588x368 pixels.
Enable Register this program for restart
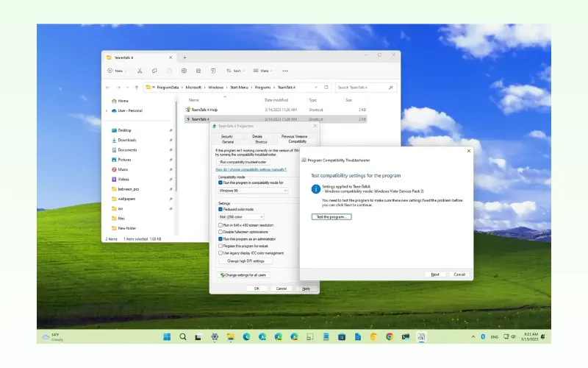[x=220, y=246]
